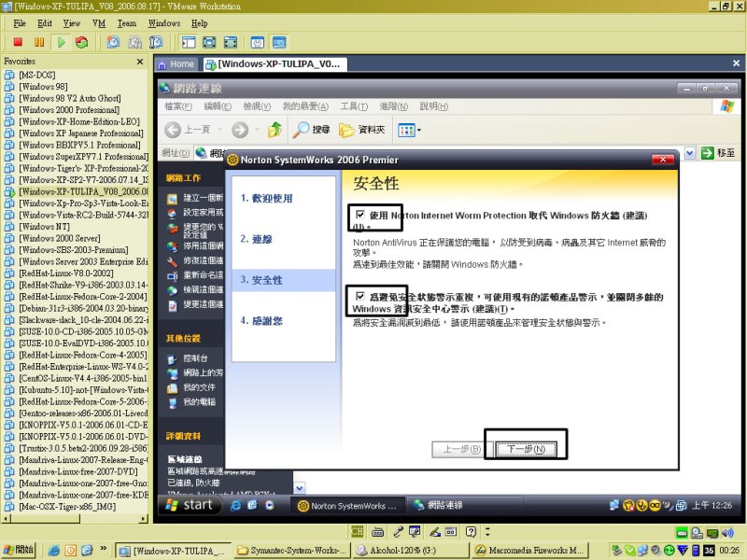747x560 pixels.
Task: Launch Internet Explorer from guest quick launch
Action: [x=235, y=505]
